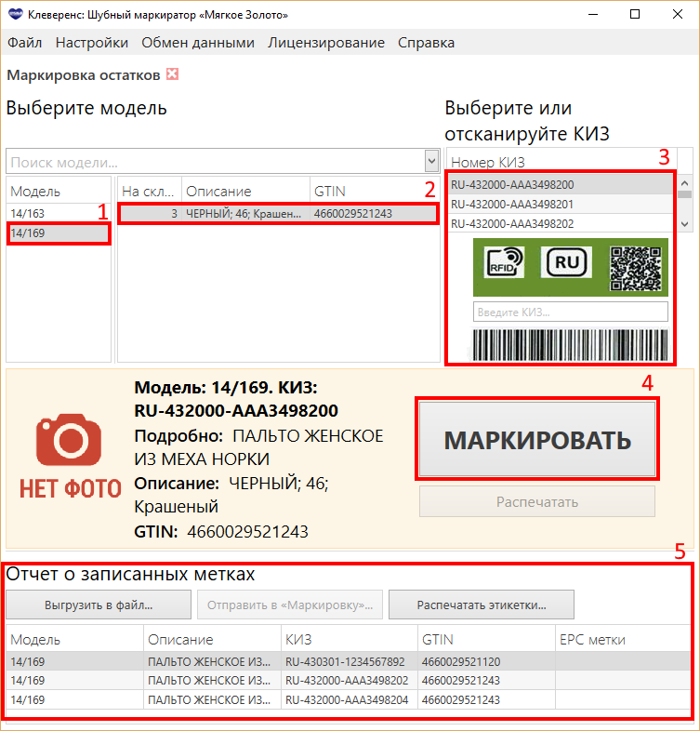Click Выгрузить в файл button
Viewport: 700px width, 731px height.
(99, 605)
